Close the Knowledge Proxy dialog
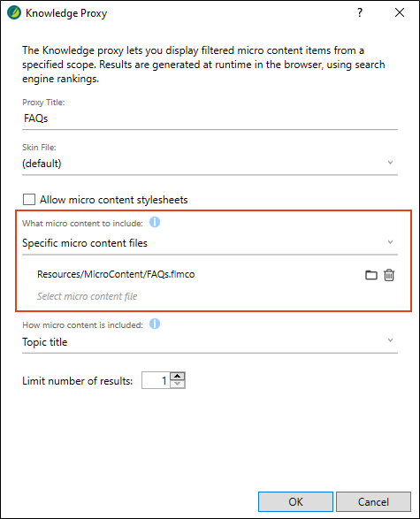Screen dimensions: 420x519 click(x=400, y=12)
